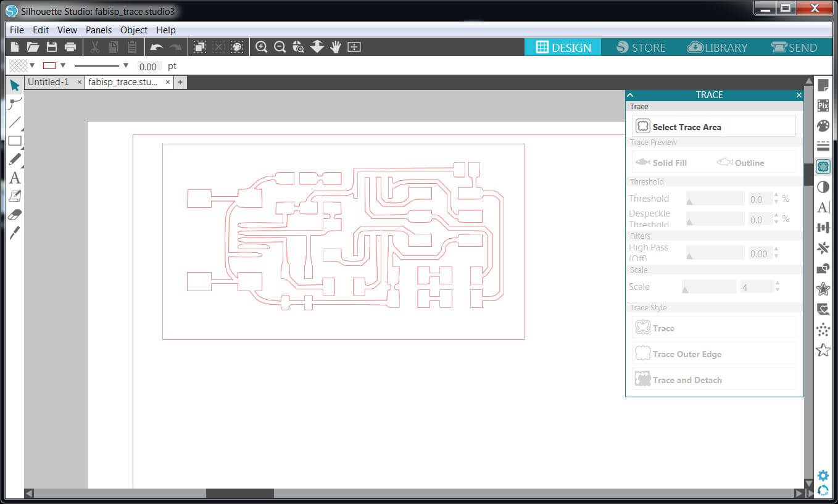Open the Page Setup panel

point(823,85)
